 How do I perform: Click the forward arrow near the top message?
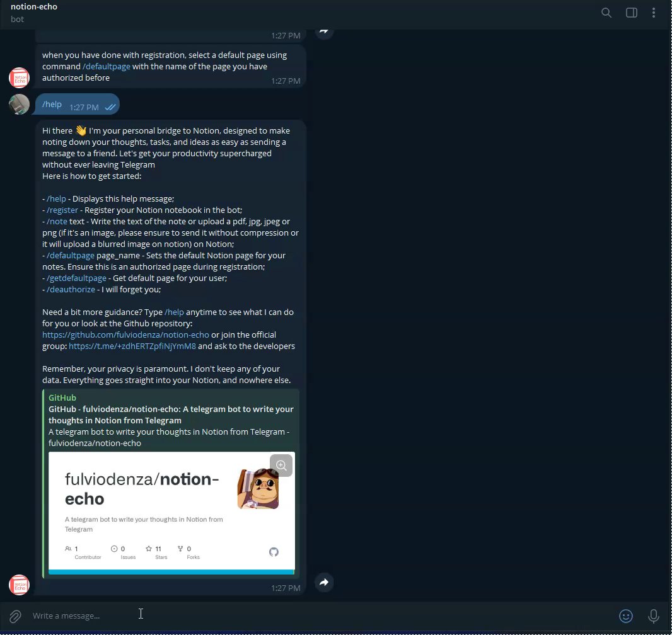[324, 31]
